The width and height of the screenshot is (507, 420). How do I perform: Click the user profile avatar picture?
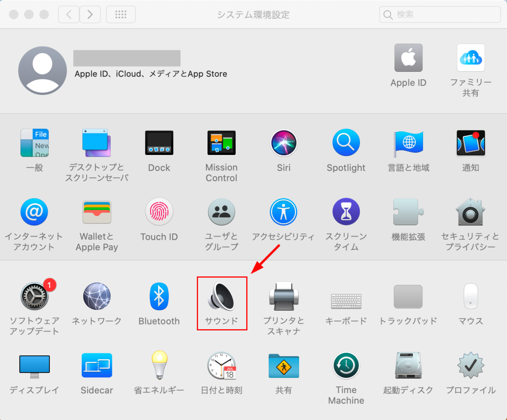[43, 70]
